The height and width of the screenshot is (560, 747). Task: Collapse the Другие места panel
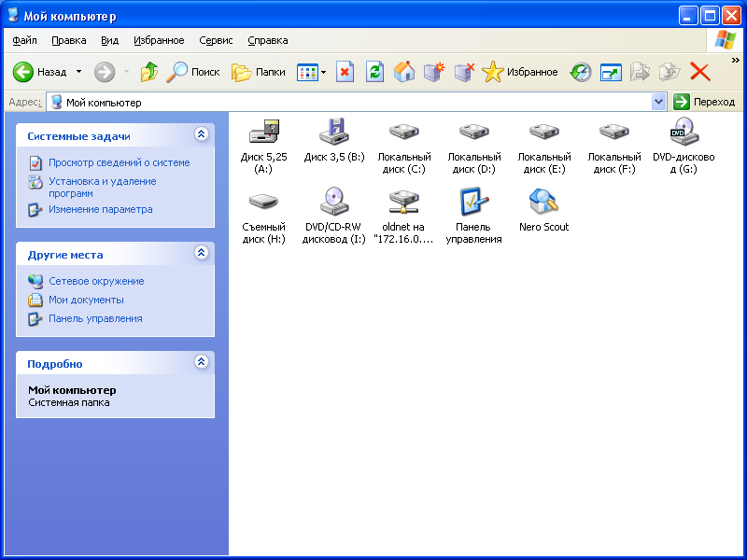(x=201, y=254)
